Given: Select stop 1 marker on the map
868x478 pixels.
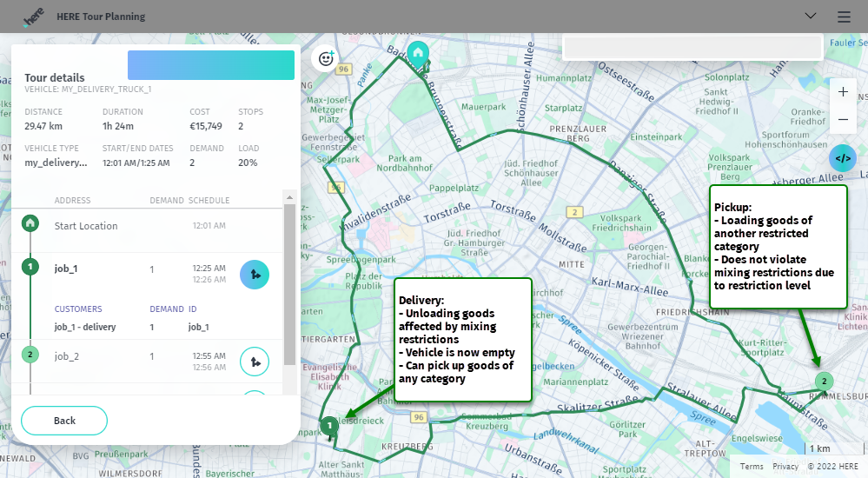Looking at the screenshot, I should (x=329, y=425).
